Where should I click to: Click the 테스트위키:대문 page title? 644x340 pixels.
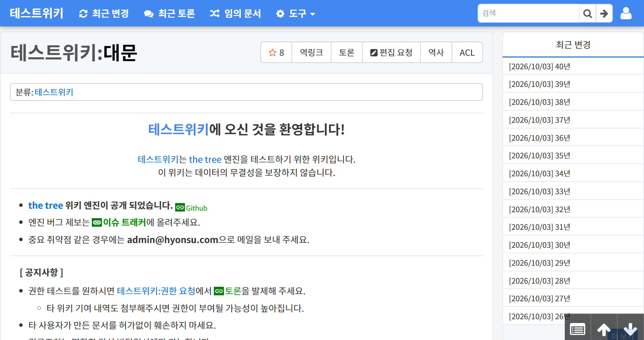pyautogui.click(x=74, y=53)
